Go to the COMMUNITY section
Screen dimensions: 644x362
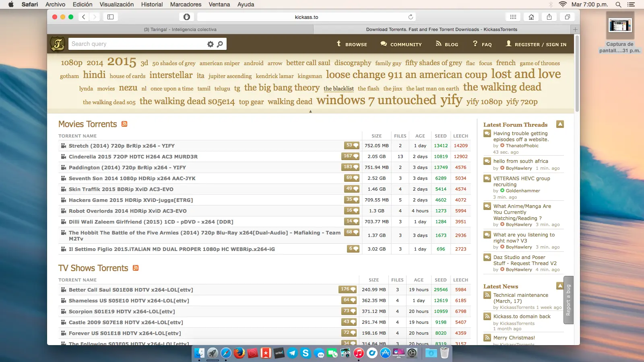point(401,44)
